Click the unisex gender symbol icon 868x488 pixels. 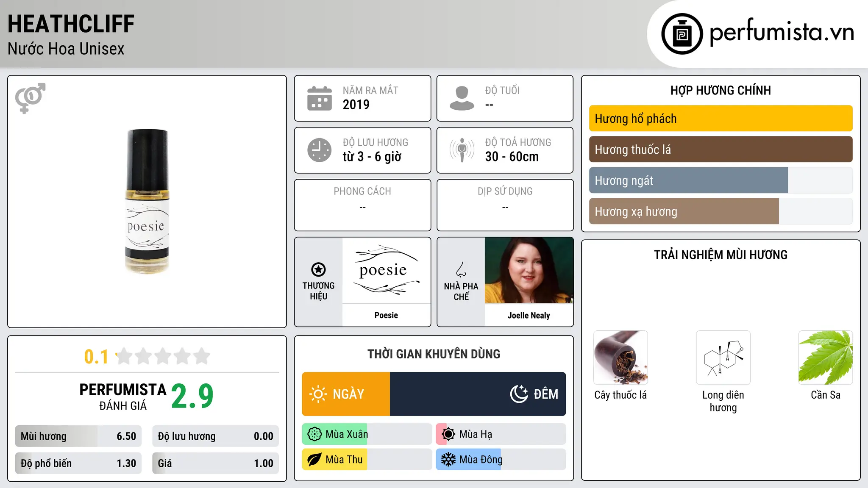coord(30,98)
